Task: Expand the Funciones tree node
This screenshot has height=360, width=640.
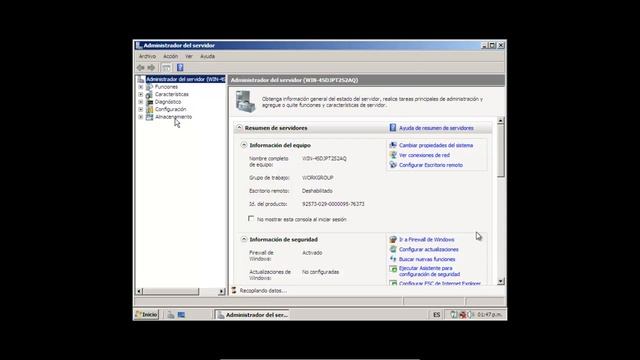Action: pos(141,87)
